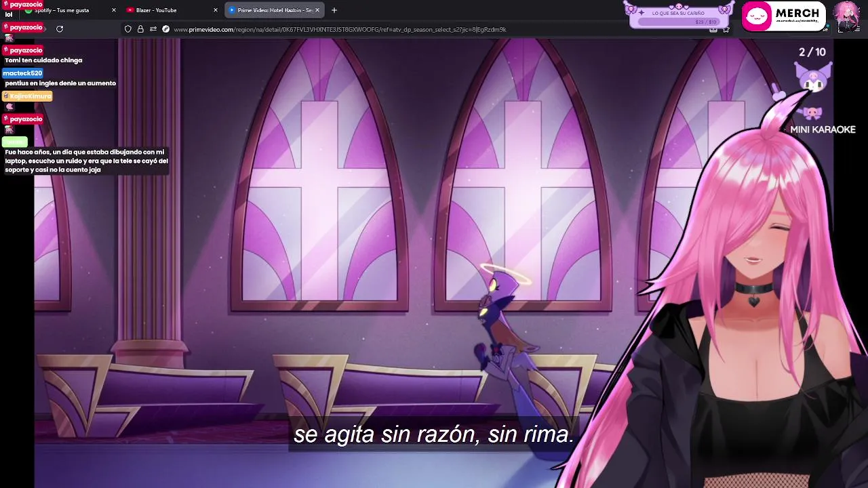The width and height of the screenshot is (868, 488).
Task: Click the chat message 'Tomi ten cuidado chinga'
Action: (x=43, y=60)
